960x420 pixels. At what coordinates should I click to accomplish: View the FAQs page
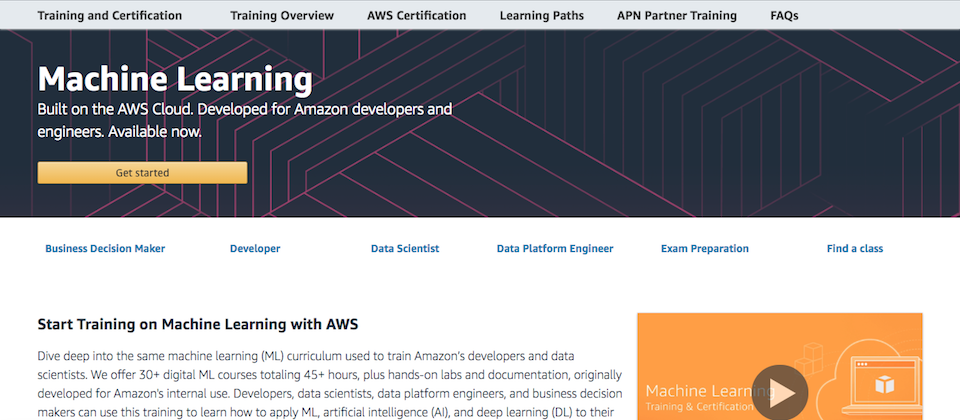click(784, 15)
